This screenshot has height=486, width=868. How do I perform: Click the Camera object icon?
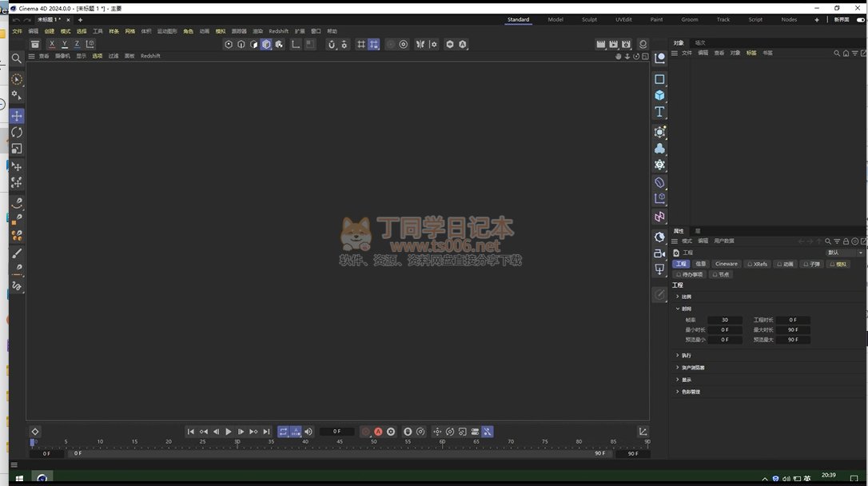pos(659,253)
